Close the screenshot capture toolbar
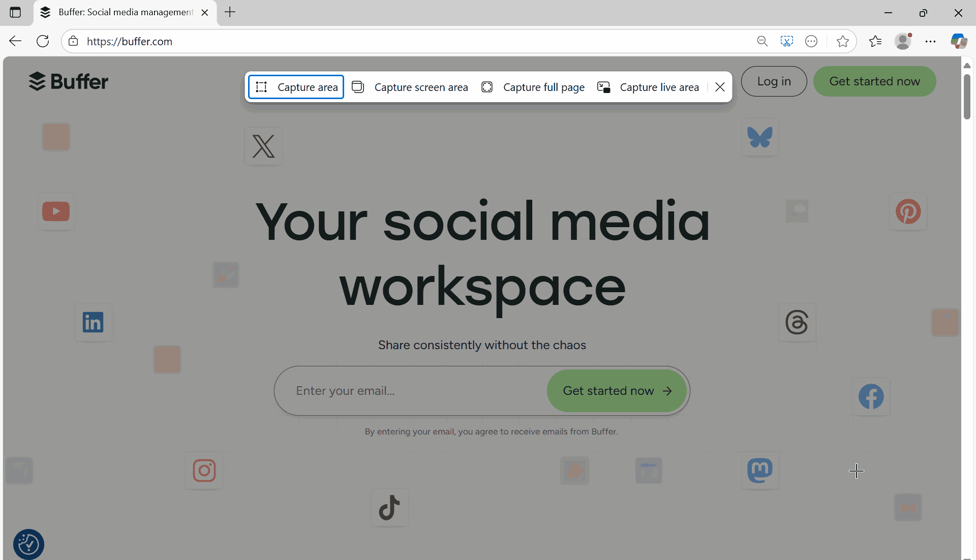Screen dimensions: 976x560 (720, 87)
